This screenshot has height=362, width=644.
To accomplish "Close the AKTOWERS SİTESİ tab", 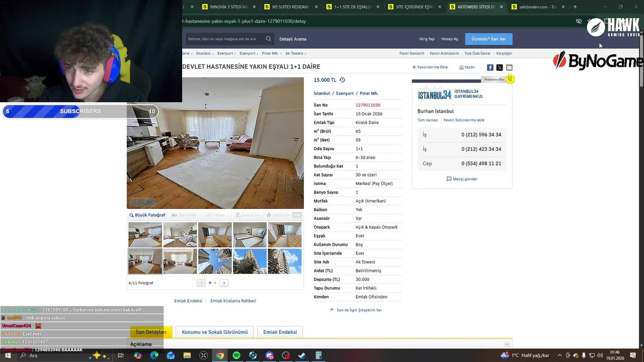I will [501, 7].
